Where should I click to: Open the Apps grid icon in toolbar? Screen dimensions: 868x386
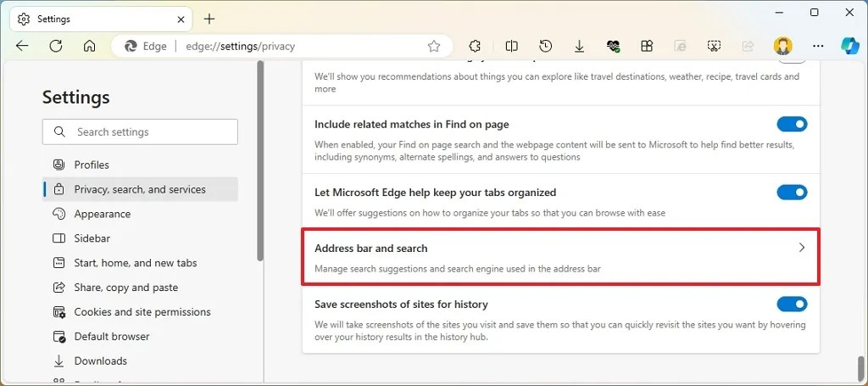647,47
